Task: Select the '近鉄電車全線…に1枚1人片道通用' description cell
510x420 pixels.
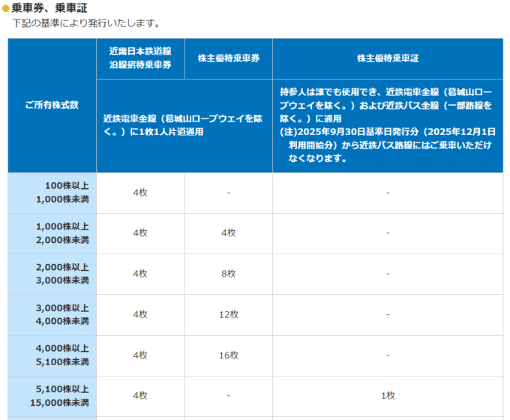Action: pos(184,125)
